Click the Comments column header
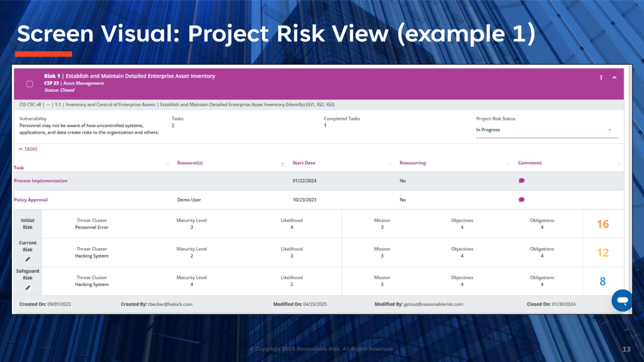The height and width of the screenshot is (362, 644). pyautogui.click(x=530, y=163)
